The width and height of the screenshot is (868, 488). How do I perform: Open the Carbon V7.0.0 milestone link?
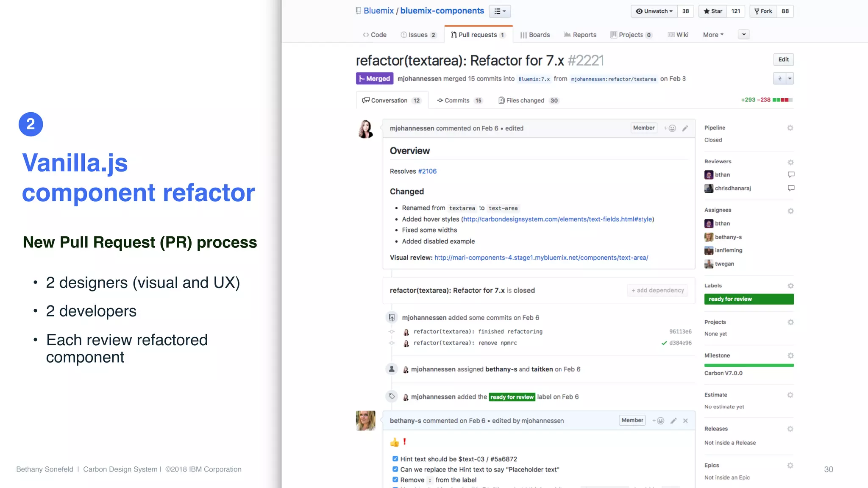723,373
